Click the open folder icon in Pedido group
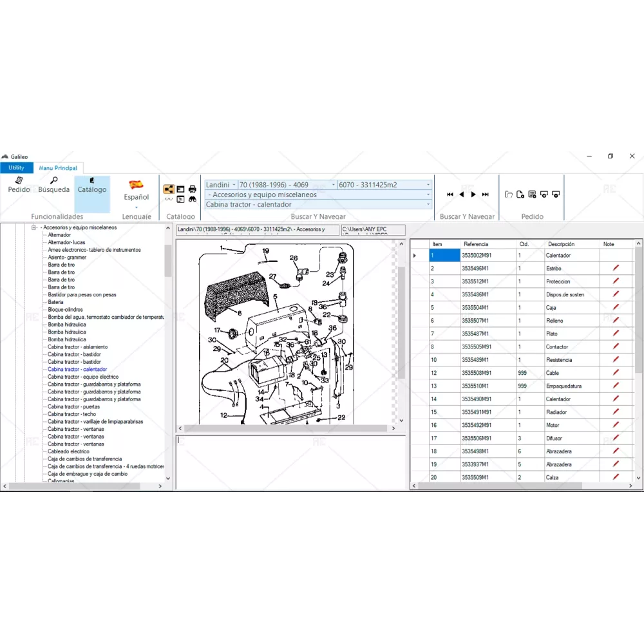The height and width of the screenshot is (644, 644). coord(509,194)
